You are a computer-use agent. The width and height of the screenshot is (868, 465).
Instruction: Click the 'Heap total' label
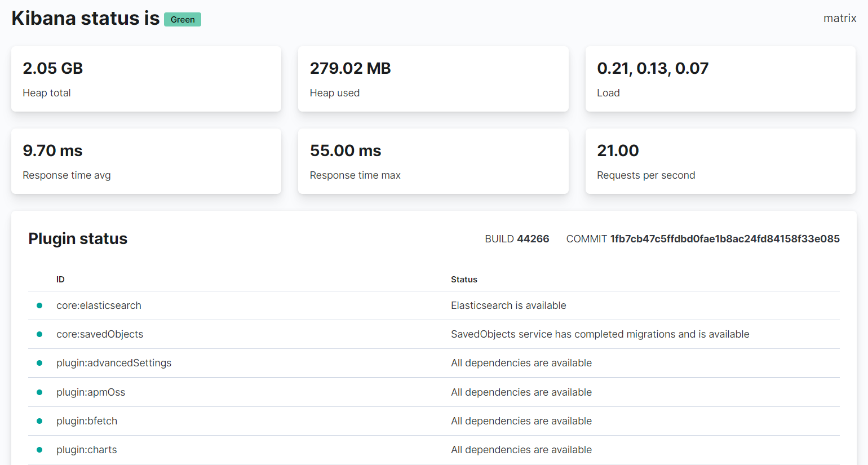47,93
